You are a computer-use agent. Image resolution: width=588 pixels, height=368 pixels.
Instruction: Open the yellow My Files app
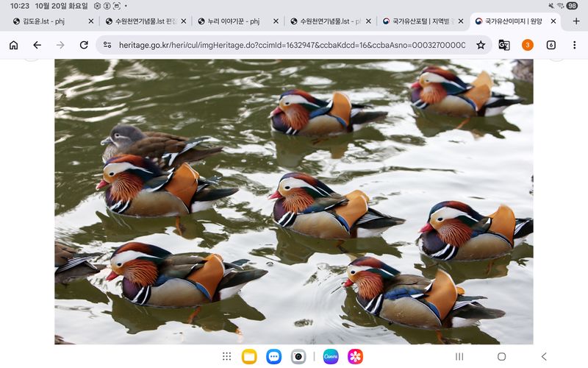249,356
